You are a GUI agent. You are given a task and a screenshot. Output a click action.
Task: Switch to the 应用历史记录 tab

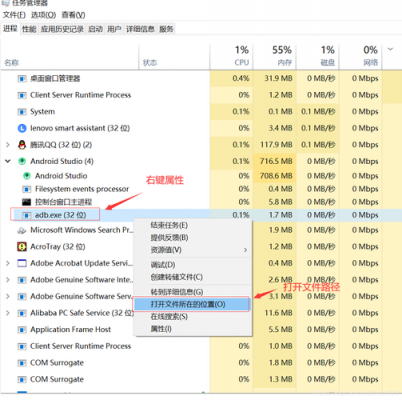62,29
